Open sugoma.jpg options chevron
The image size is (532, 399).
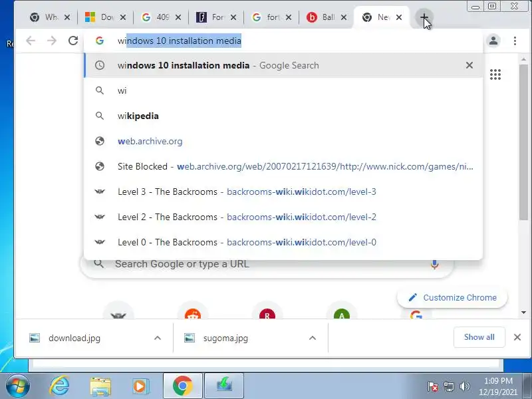coord(313,338)
